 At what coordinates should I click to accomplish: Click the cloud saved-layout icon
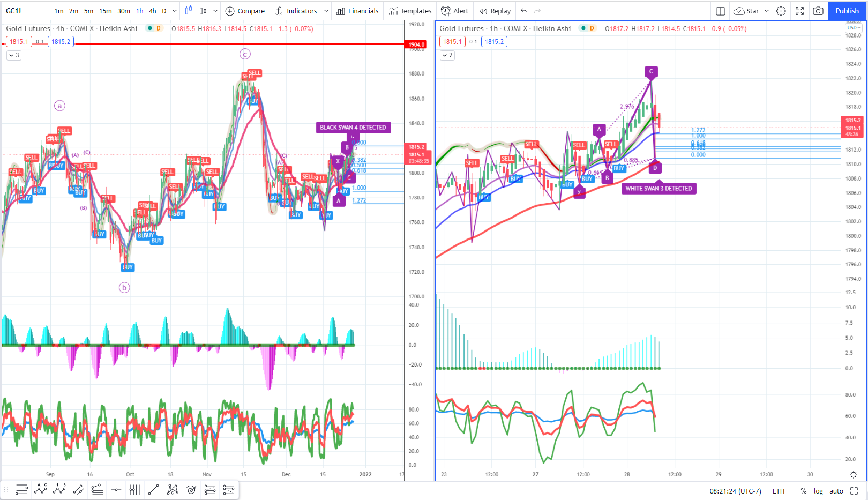tap(739, 11)
